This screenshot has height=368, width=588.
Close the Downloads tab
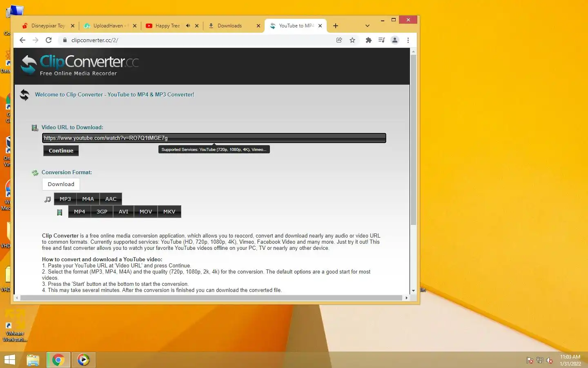pos(258,26)
